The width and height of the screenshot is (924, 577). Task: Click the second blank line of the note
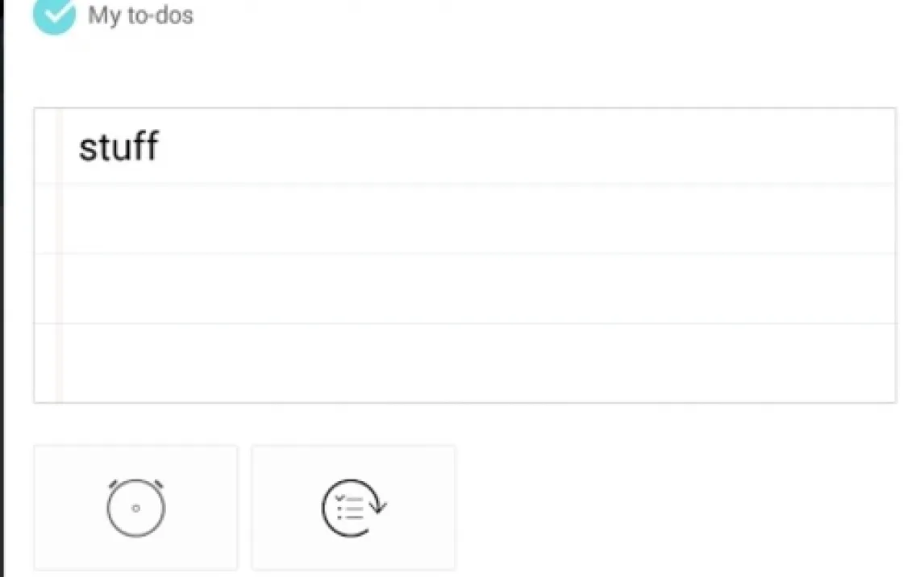pos(476,219)
